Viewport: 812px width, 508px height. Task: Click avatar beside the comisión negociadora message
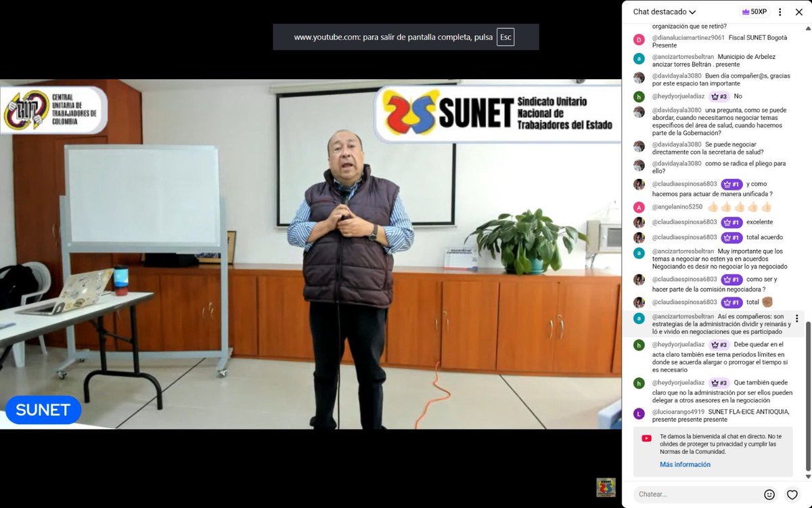click(x=639, y=280)
